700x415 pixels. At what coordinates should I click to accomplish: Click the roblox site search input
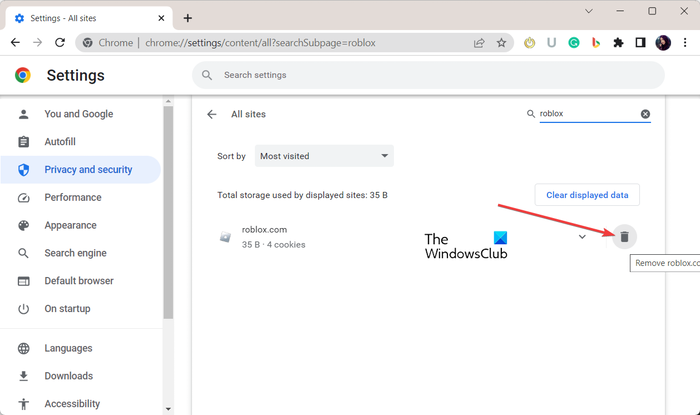(x=588, y=114)
